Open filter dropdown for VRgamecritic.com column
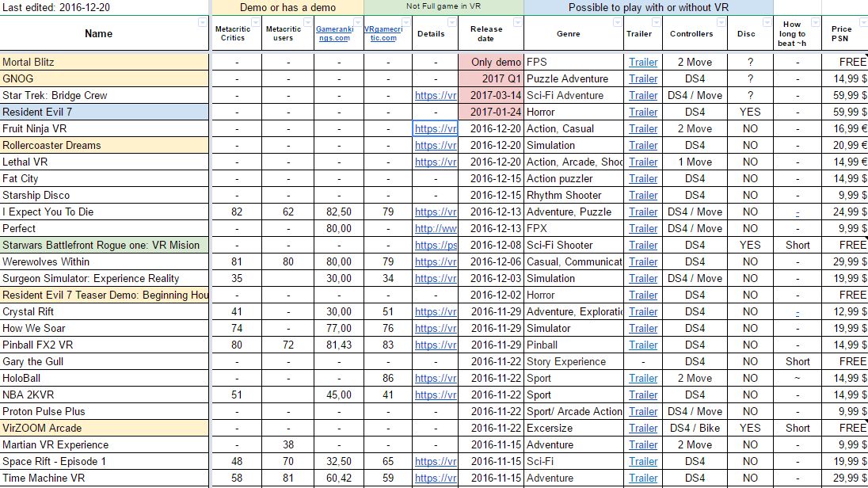The width and height of the screenshot is (868, 488). tap(405, 23)
